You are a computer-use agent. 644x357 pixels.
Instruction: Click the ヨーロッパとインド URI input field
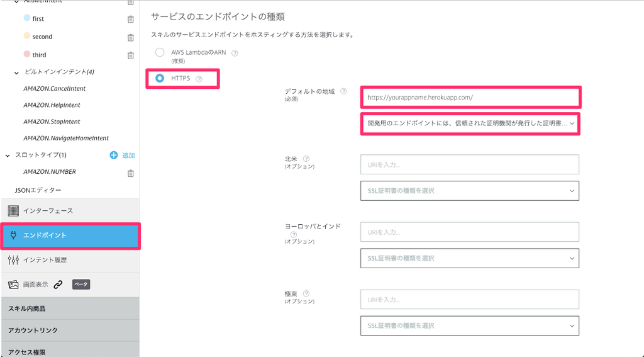coord(470,232)
